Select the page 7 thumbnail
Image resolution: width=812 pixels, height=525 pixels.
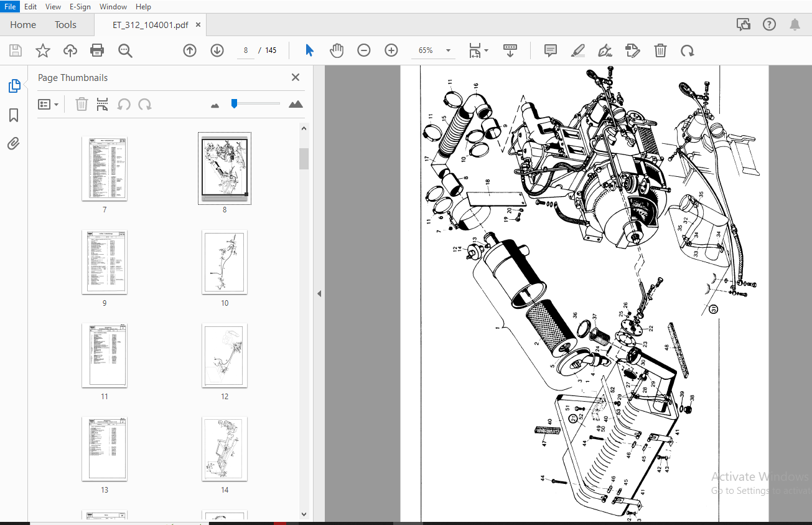click(105, 169)
